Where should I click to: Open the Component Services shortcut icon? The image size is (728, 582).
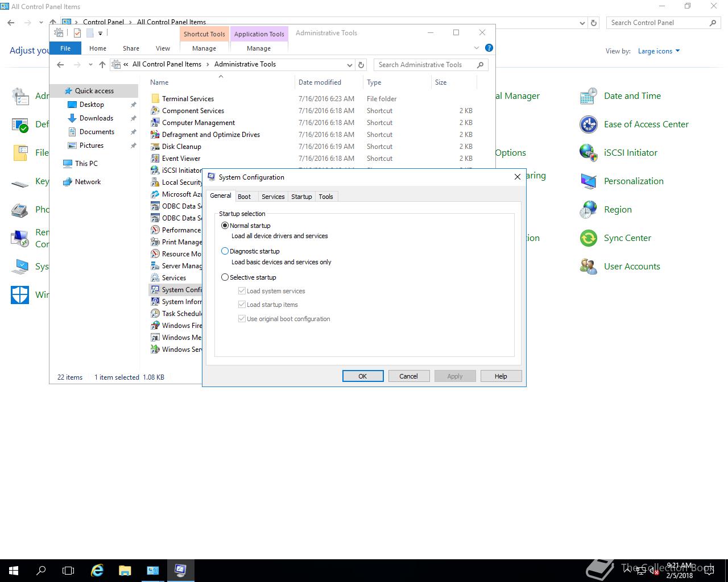[155, 111]
